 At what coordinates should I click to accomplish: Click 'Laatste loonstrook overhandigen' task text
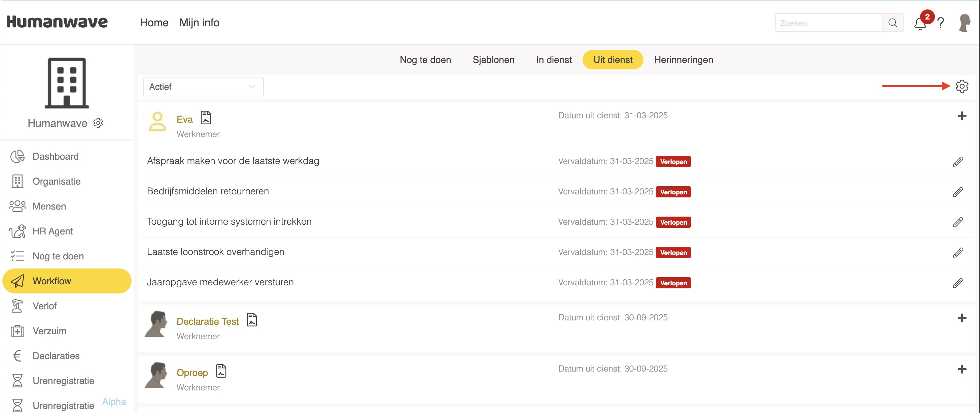(x=215, y=252)
